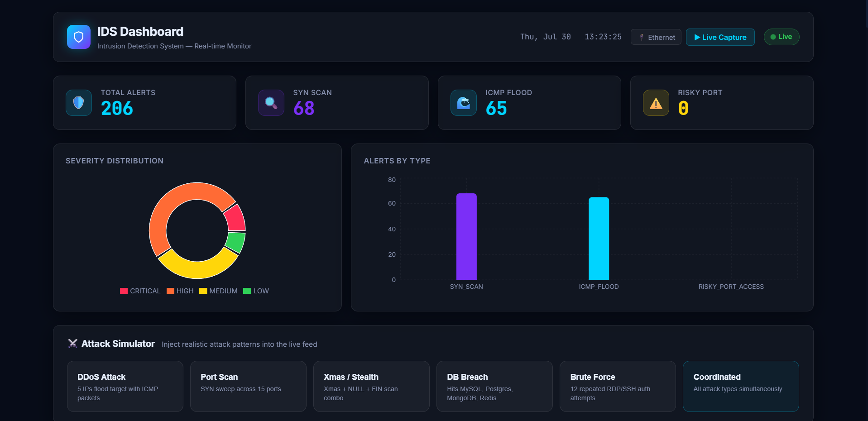Click the SYN Scan magnifier icon
The width and height of the screenshot is (868, 421).
(271, 103)
